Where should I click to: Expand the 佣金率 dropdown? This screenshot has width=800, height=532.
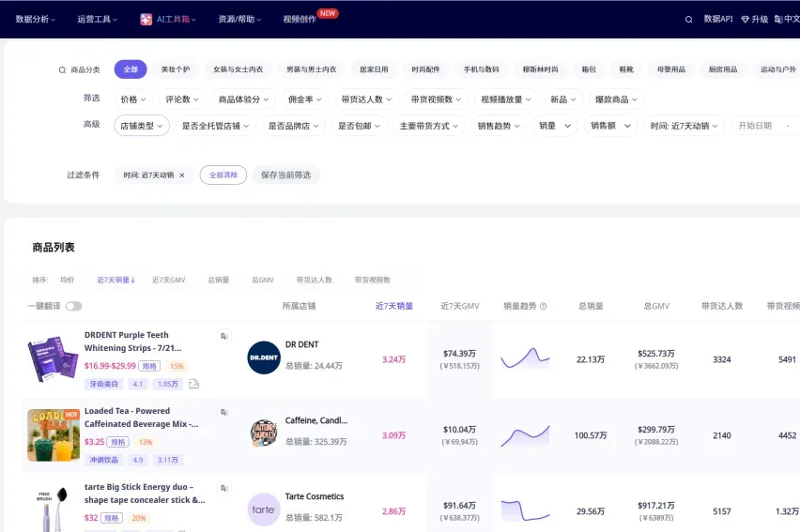click(304, 99)
